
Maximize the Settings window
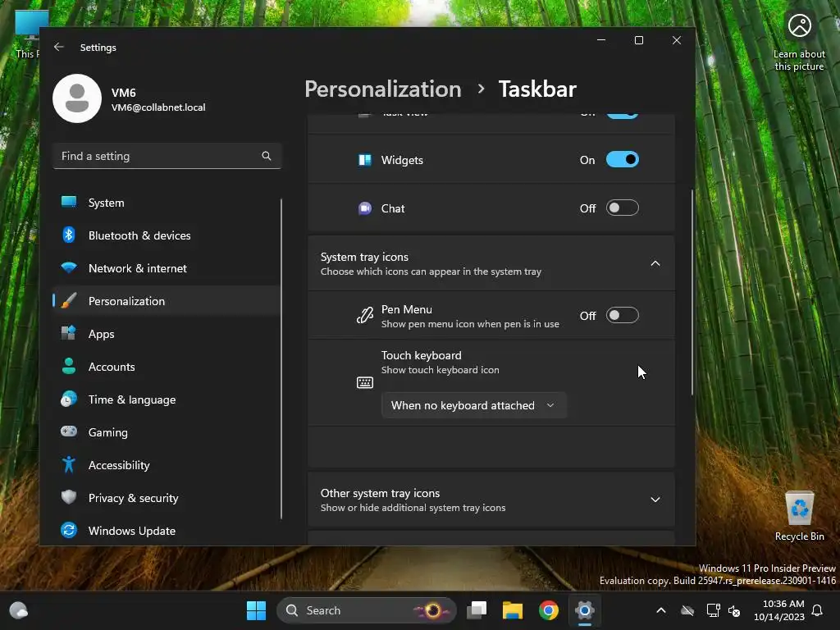(x=638, y=40)
